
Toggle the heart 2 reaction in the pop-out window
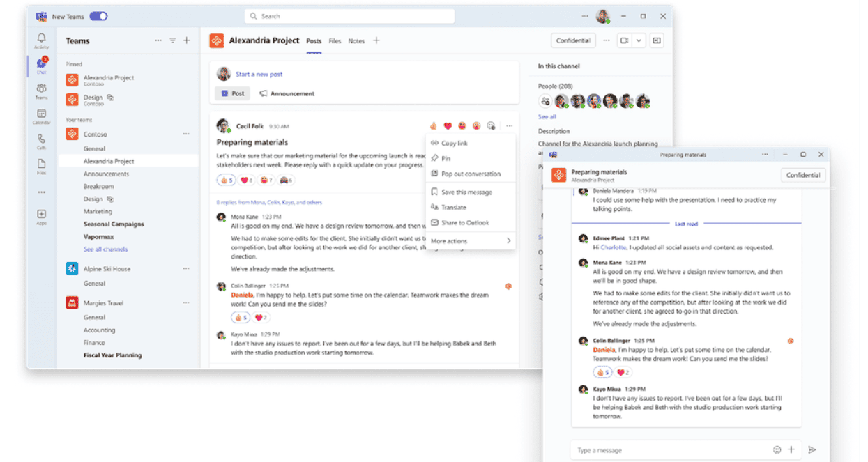tap(623, 372)
